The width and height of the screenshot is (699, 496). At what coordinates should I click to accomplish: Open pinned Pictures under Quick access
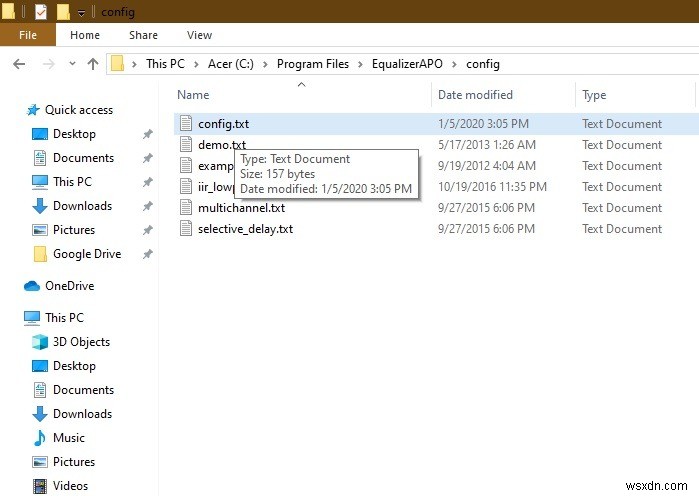pyautogui.click(x=74, y=230)
